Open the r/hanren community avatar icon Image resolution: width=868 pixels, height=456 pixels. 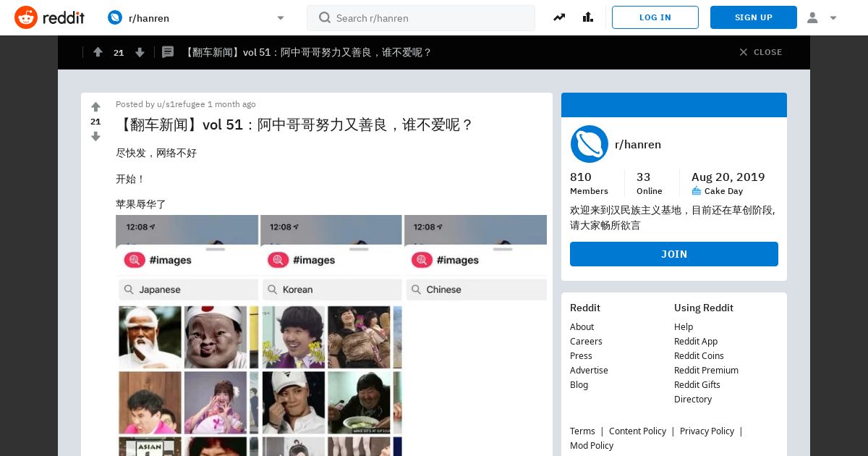[590, 144]
